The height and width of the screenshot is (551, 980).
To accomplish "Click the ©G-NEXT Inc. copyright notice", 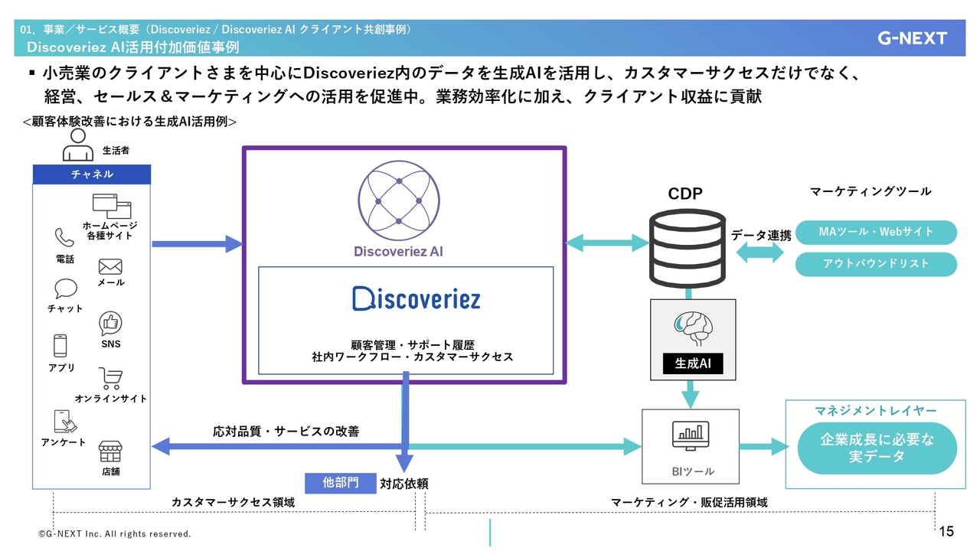I will click(115, 534).
